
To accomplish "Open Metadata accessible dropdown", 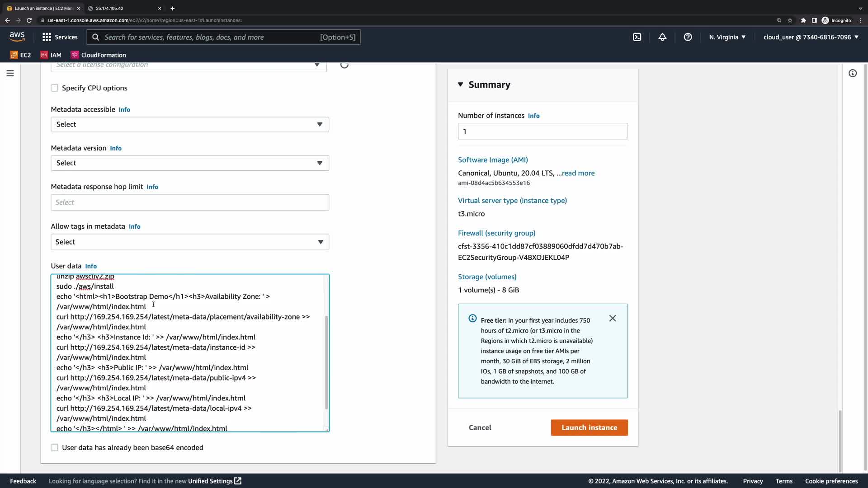I will tap(190, 125).
